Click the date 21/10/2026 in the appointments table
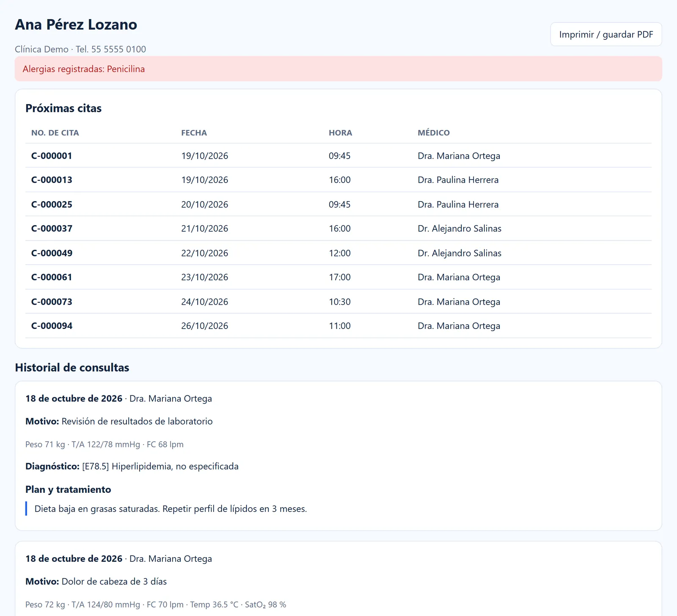This screenshot has height=616, width=677. [205, 229]
